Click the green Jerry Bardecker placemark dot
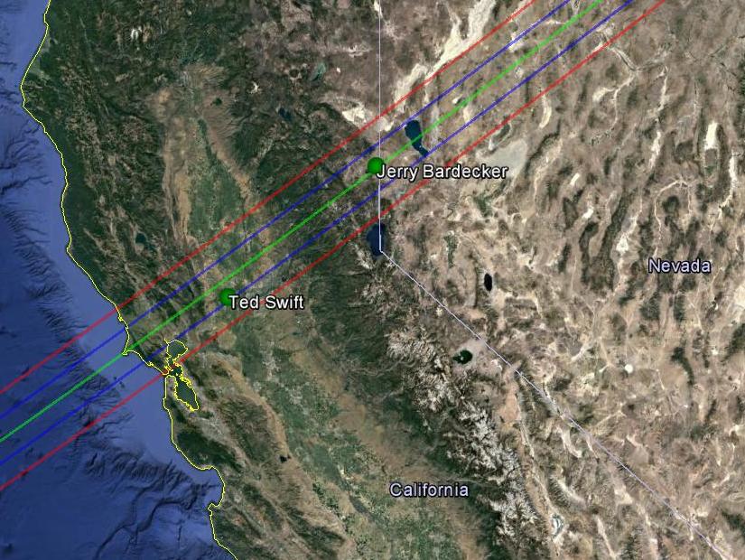This screenshot has width=745, height=560. coord(376,166)
